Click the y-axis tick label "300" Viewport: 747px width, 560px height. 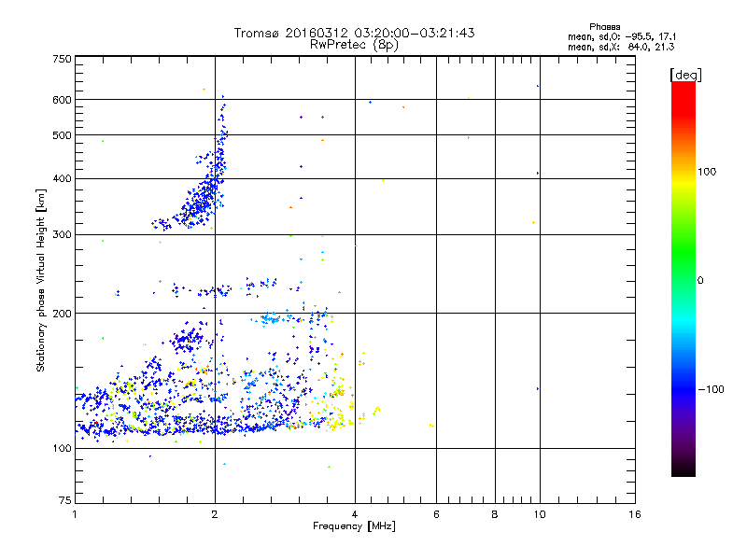click(62, 235)
